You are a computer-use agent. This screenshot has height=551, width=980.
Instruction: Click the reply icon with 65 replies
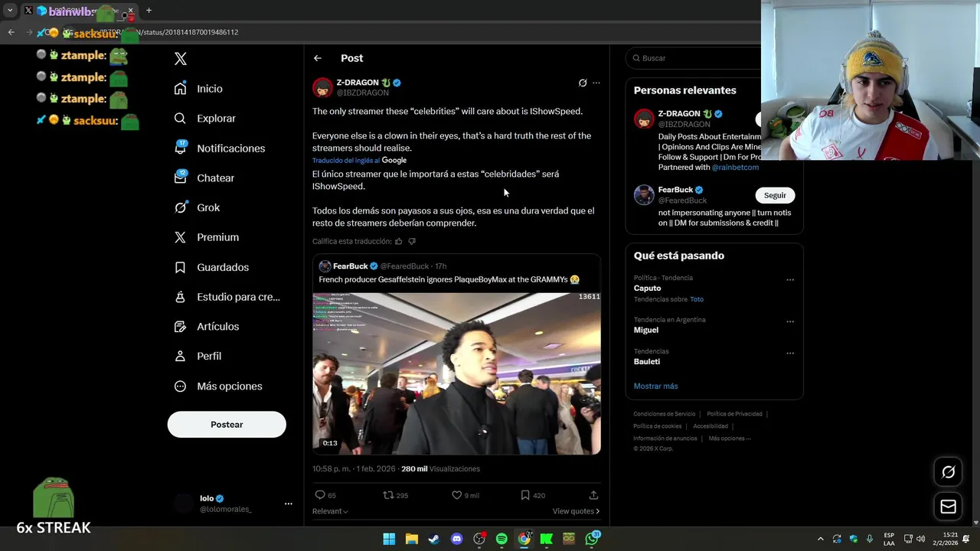pos(320,495)
